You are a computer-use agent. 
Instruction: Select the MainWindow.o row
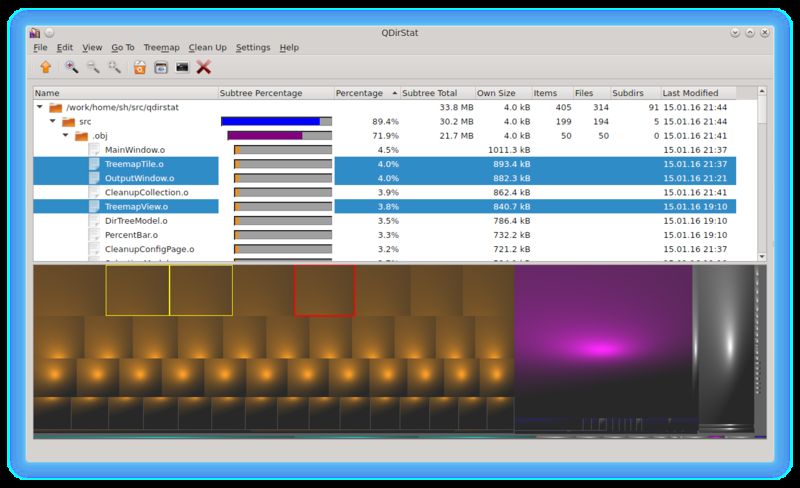pyautogui.click(x=385, y=150)
